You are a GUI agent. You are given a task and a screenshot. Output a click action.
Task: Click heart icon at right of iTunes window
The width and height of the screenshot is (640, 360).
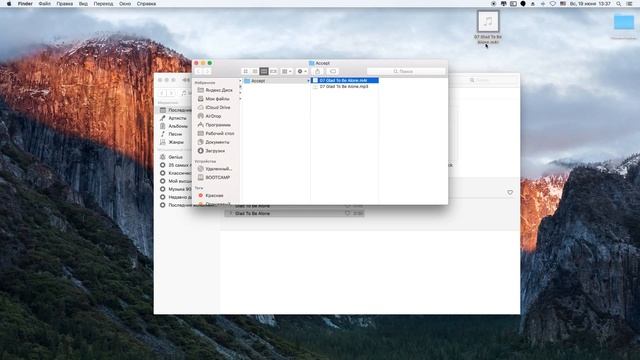[x=510, y=192]
